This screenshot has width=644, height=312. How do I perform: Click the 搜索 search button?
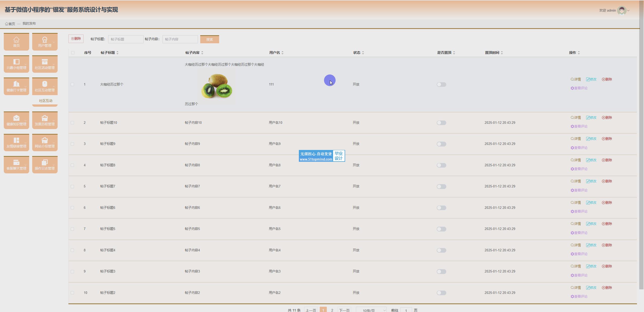(x=209, y=39)
